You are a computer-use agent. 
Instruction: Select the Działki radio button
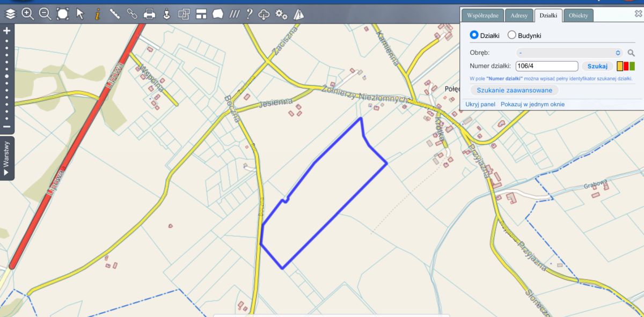(x=474, y=35)
